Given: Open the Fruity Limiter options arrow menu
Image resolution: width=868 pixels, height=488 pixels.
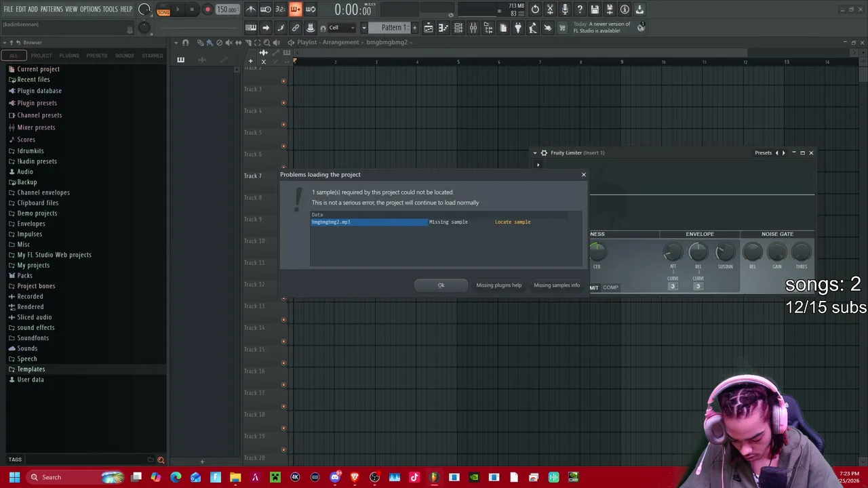Looking at the screenshot, I should coord(535,153).
